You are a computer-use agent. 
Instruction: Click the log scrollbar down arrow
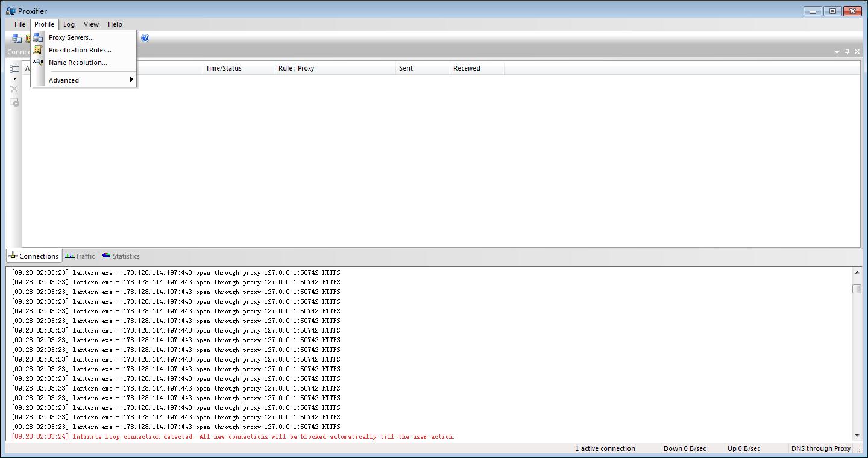(x=857, y=435)
